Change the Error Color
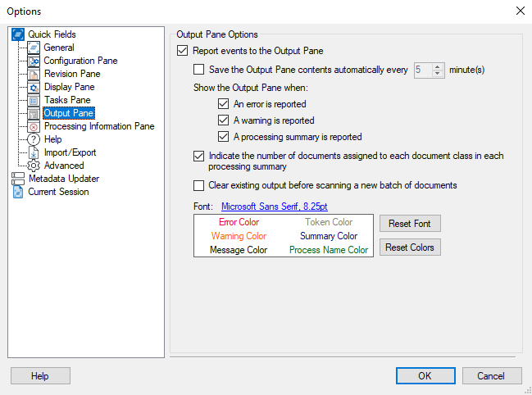The width and height of the screenshot is (532, 395). 239,222
